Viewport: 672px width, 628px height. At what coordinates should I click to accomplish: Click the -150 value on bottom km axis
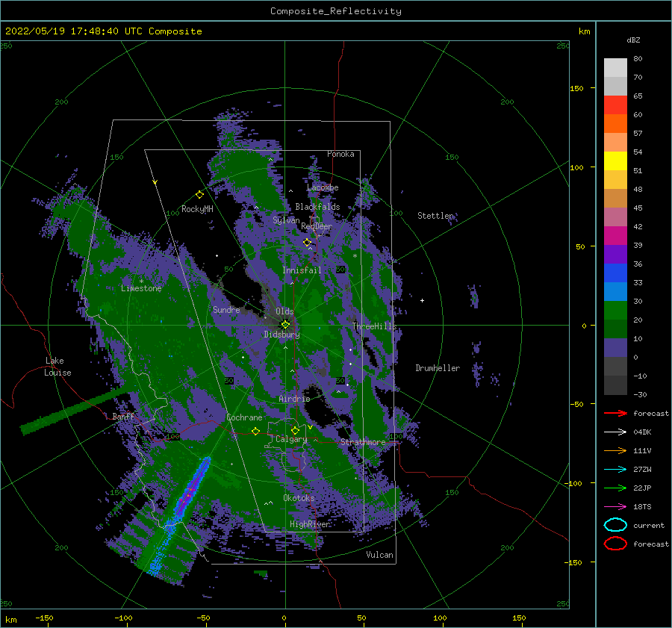(x=44, y=618)
